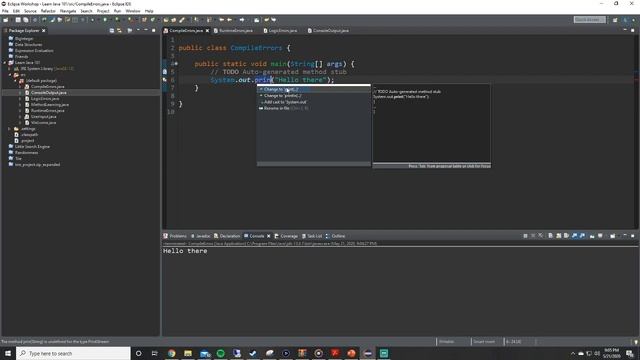640x360 pixels.
Task: Expand the CompileErrors.java tree node
Action: (20, 87)
